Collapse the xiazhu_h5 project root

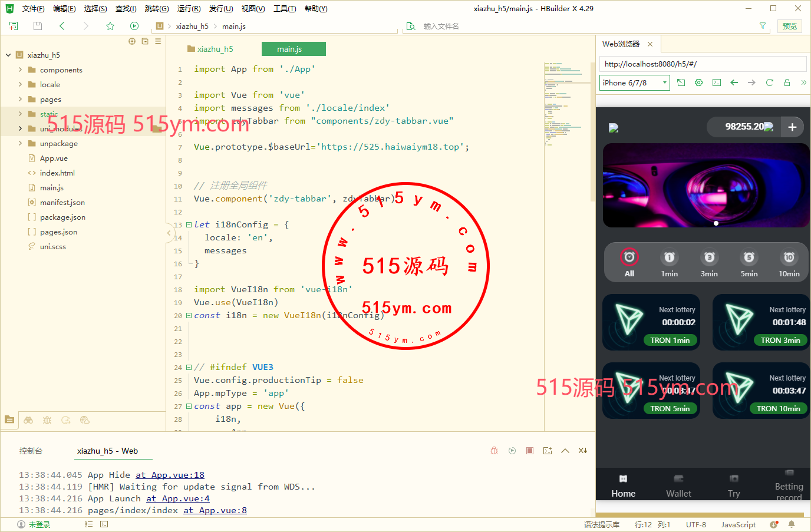coord(8,55)
